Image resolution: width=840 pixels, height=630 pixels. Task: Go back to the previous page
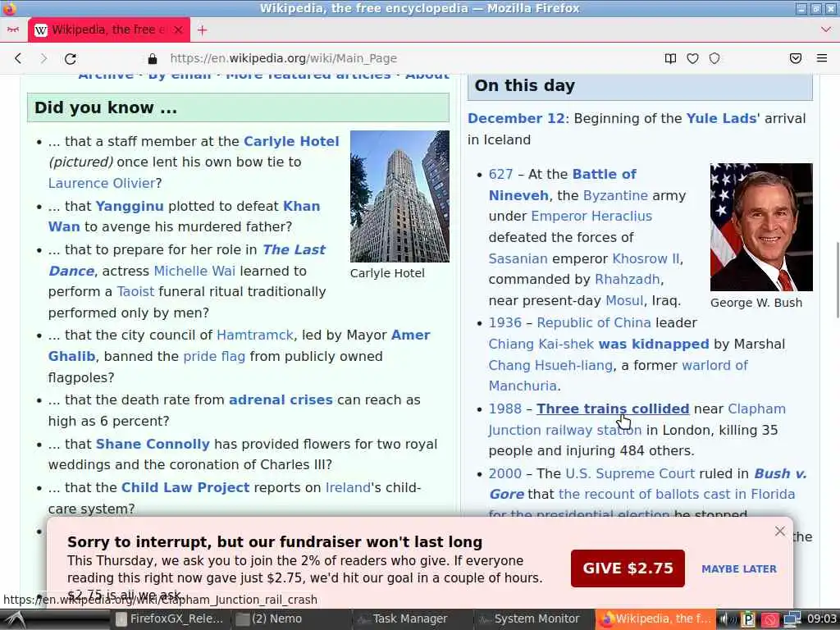click(x=18, y=58)
